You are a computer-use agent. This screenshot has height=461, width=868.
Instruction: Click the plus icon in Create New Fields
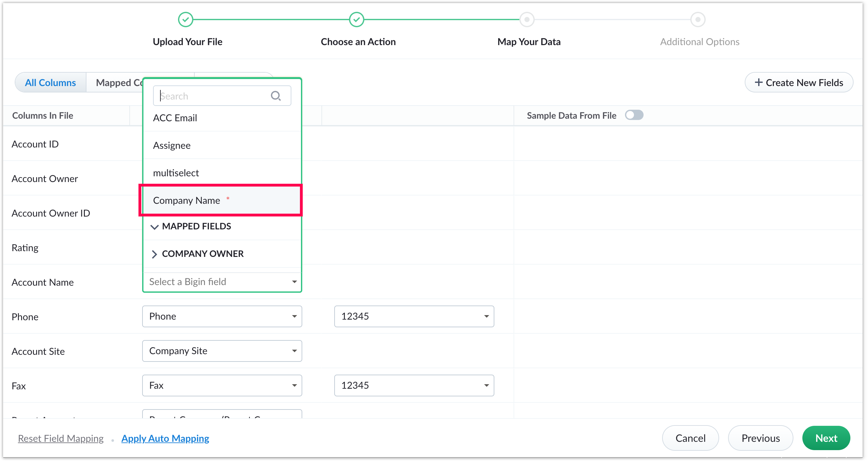758,83
